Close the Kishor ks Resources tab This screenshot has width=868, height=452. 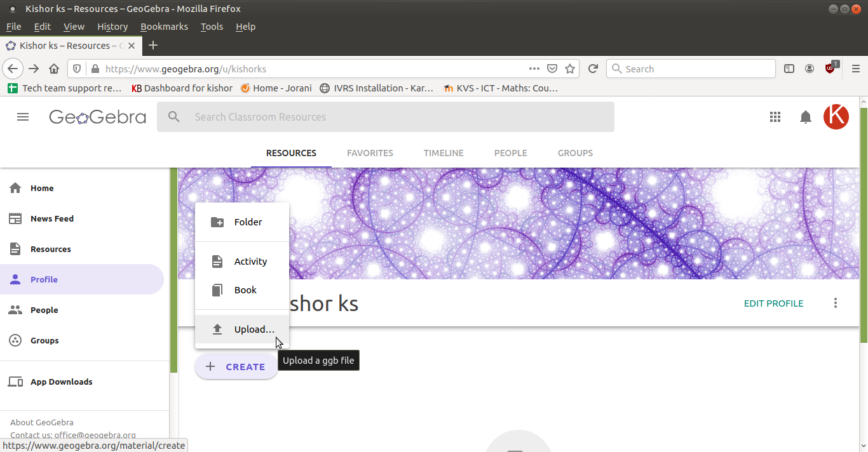point(132,46)
